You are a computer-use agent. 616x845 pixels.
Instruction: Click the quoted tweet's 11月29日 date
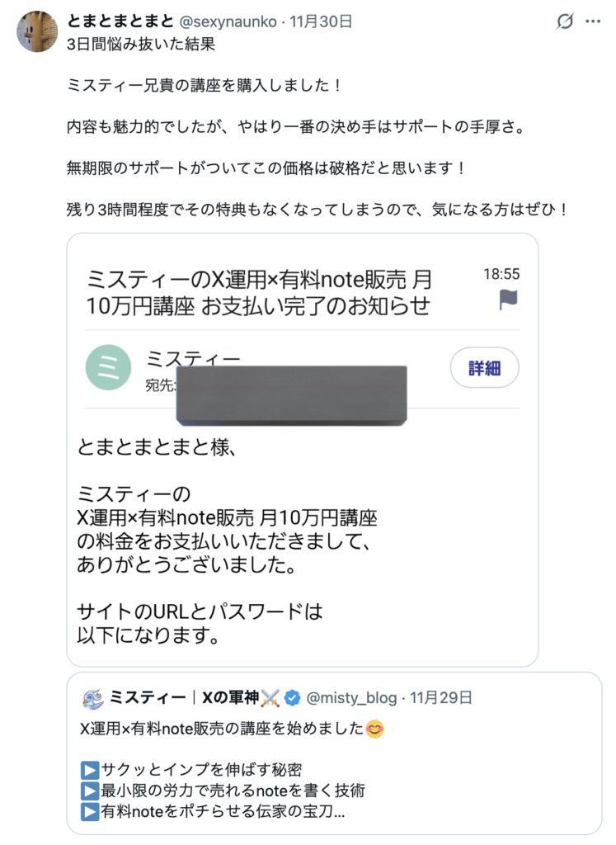tap(441, 699)
